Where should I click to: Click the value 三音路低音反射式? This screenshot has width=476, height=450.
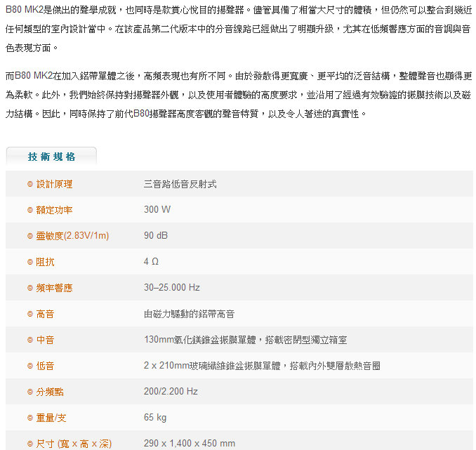click(180, 184)
